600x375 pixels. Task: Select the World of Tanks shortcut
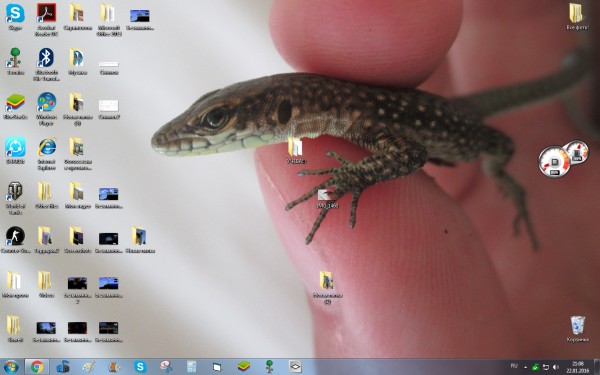coord(15,197)
